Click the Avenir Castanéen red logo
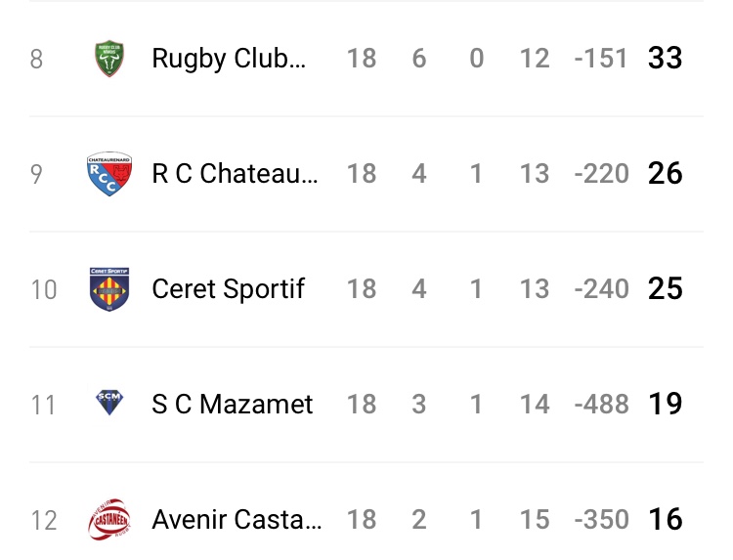 pyautogui.click(x=108, y=519)
